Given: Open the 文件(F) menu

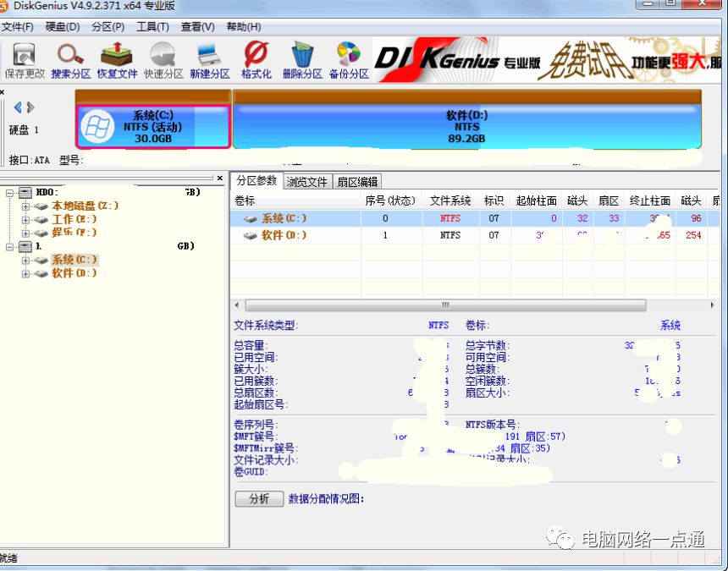Looking at the screenshot, I should 18,27.
